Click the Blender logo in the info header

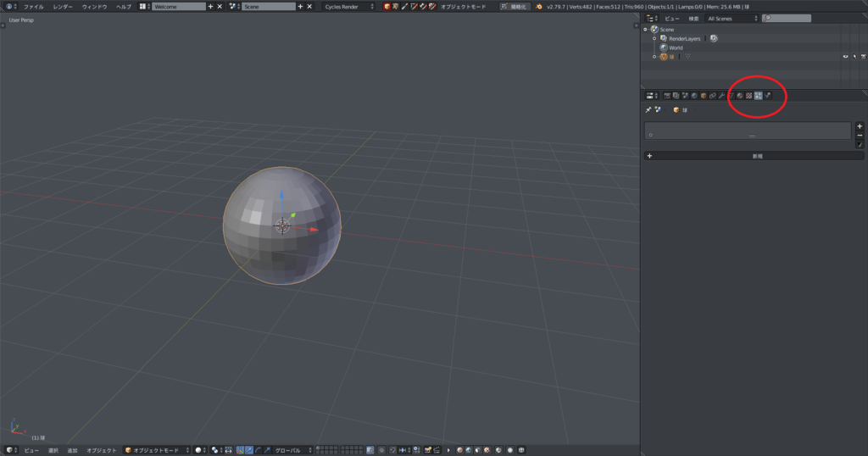tap(538, 7)
